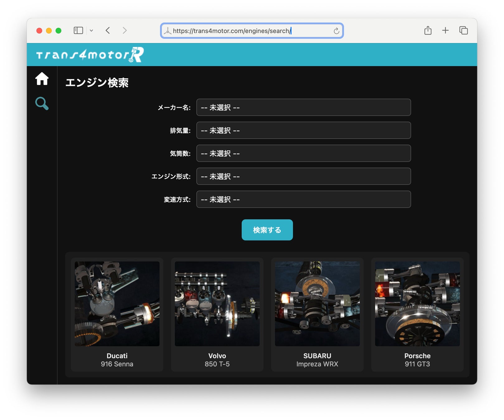Viewport: 504px width, 420px height.
Task: Open the 排気量 dropdown
Action: (304, 130)
